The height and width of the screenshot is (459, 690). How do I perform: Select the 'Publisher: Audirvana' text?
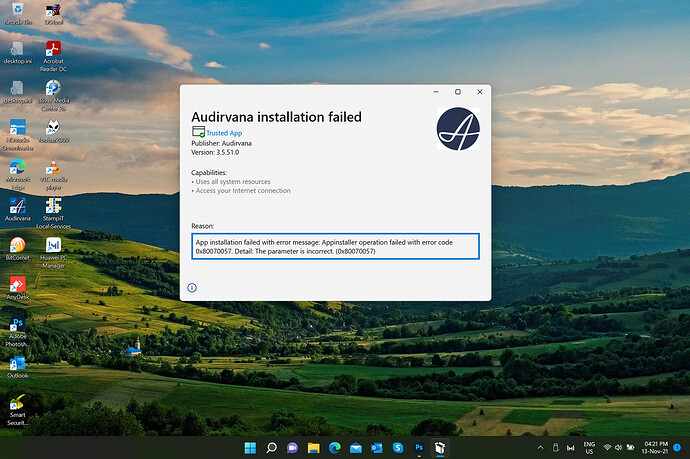(x=221, y=143)
